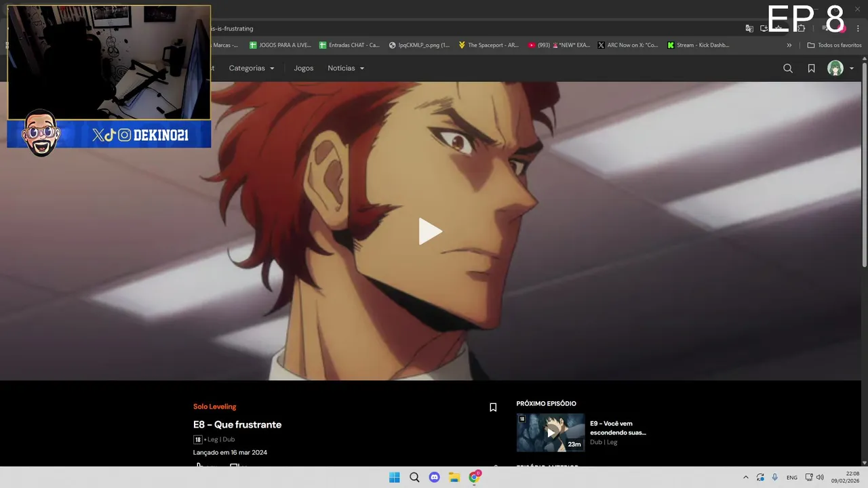Open Discord from the taskbar

tap(435, 477)
